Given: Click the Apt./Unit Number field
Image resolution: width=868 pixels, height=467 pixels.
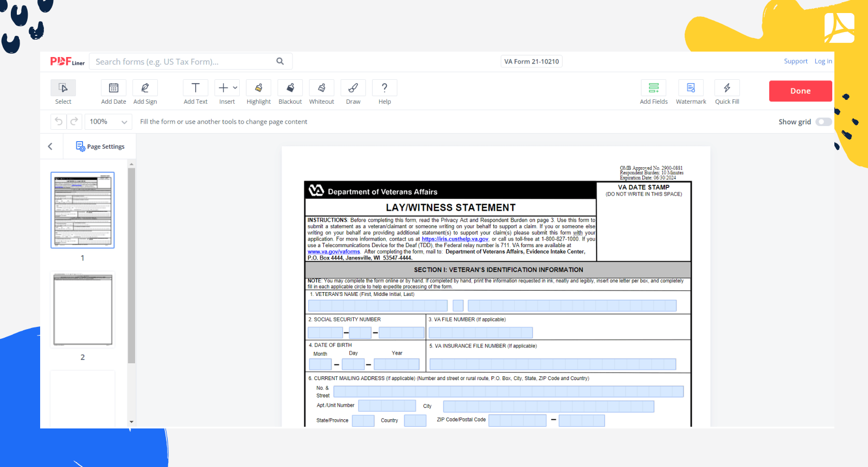Looking at the screenshot, I should pos(387,406).
